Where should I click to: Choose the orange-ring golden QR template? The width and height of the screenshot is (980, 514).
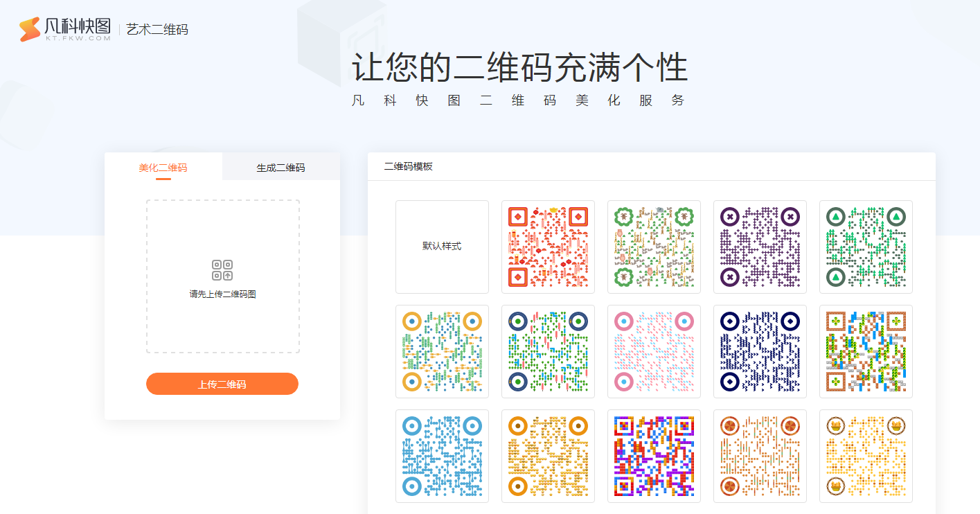(548, 456)
